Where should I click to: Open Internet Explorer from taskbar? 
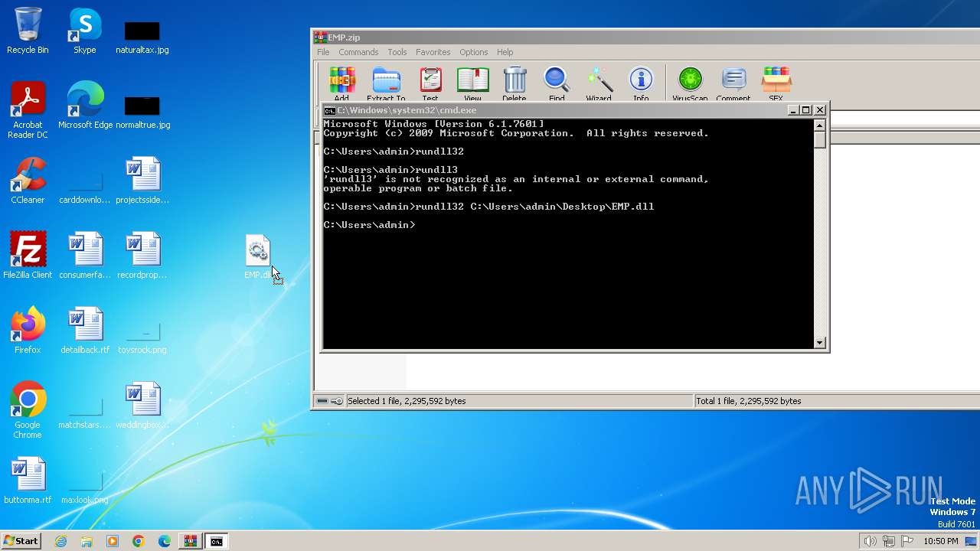(x=60, y=541)
